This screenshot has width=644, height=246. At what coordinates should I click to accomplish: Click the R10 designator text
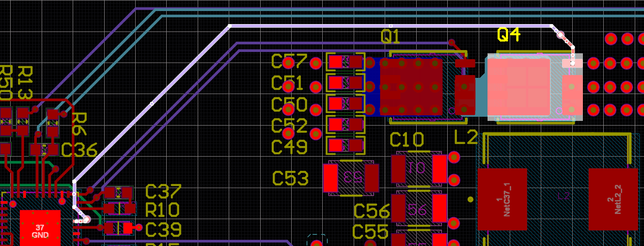tap(162, 210)
